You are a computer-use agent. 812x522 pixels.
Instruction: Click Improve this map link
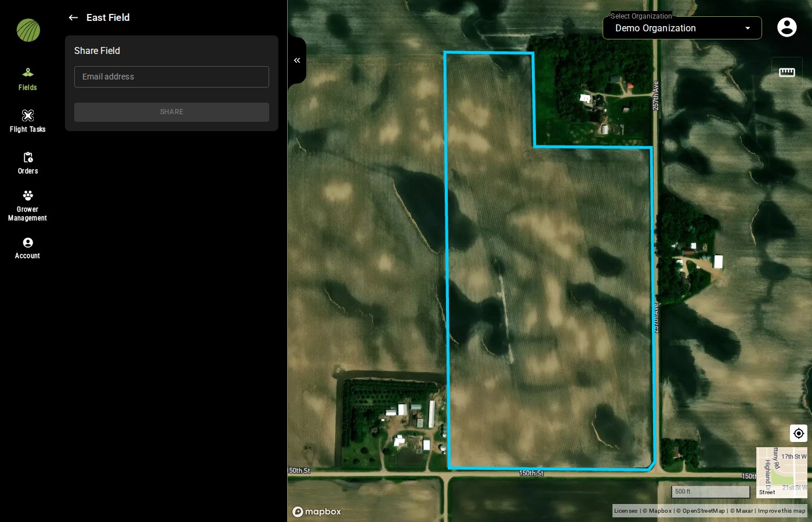[x=781, y=511]
